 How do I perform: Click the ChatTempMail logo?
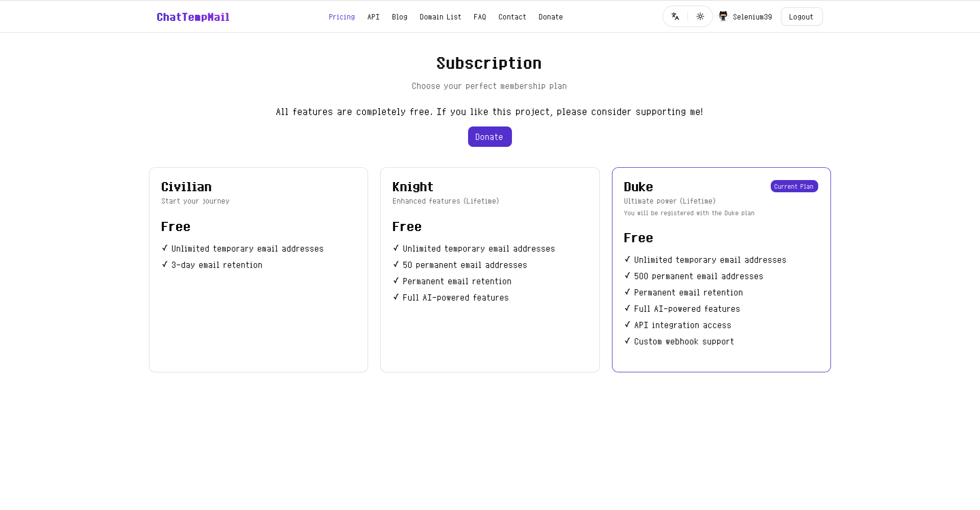tap(193, 17)
